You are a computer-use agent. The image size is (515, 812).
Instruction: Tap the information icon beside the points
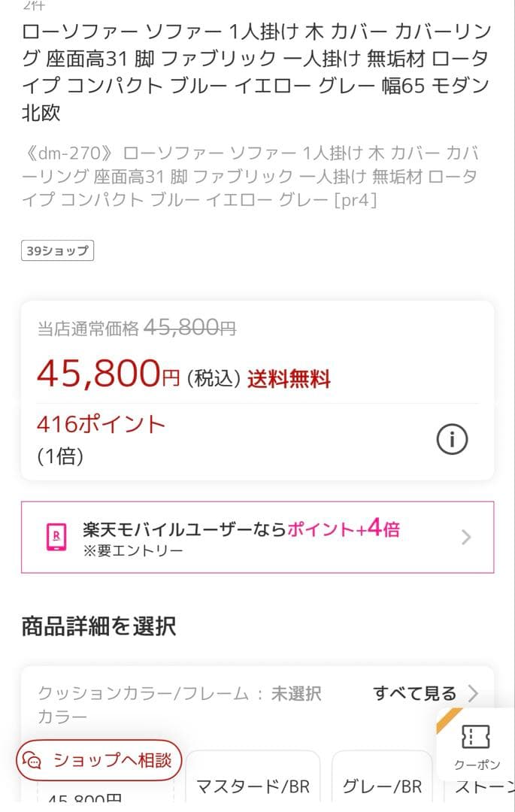tap(453, 439)
